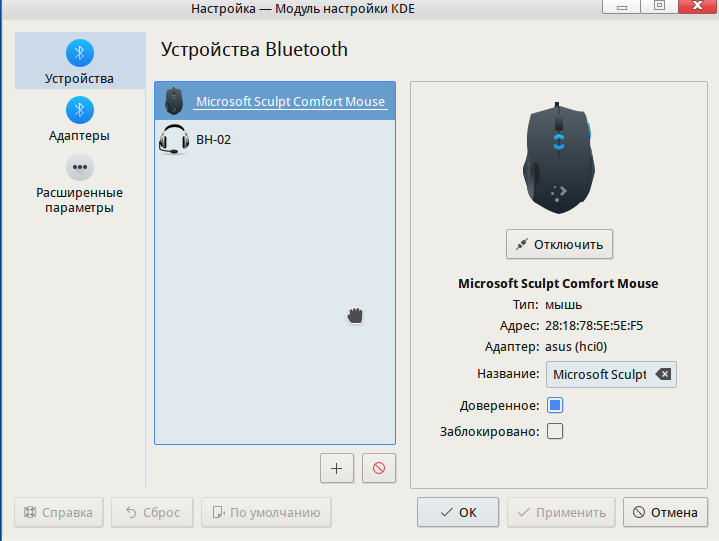Click the Отмена button
Image resolution: width=719 pixels, height=541 pixels.
tap(665, 512)
